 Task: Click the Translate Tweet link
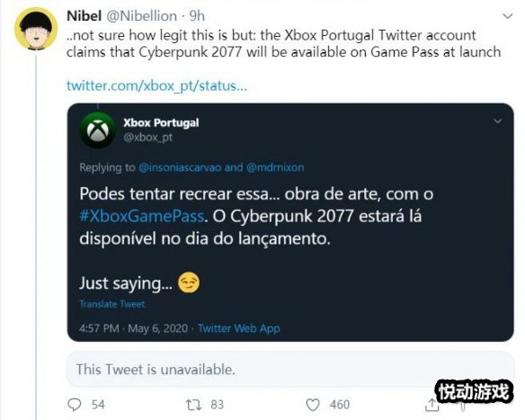112,304
